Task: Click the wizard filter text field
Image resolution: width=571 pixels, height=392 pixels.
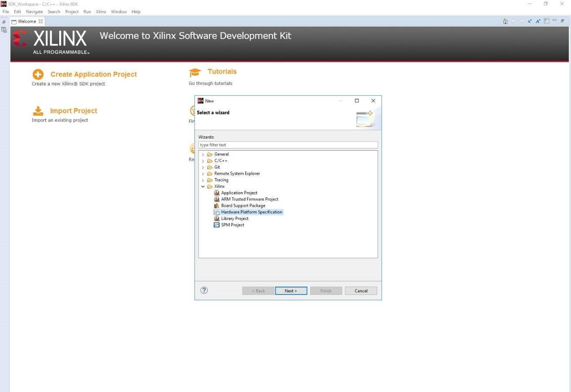Action: click(x=288, y=145)
